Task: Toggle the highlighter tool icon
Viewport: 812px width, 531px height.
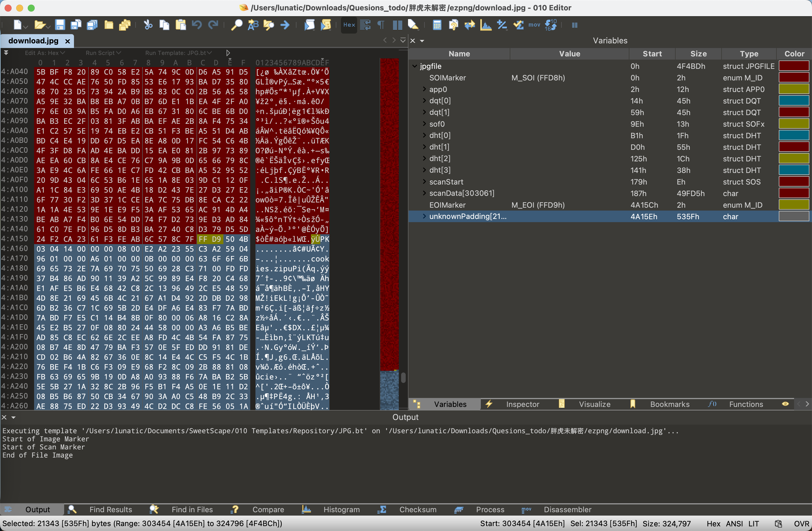Action: [x=413, y=25]
